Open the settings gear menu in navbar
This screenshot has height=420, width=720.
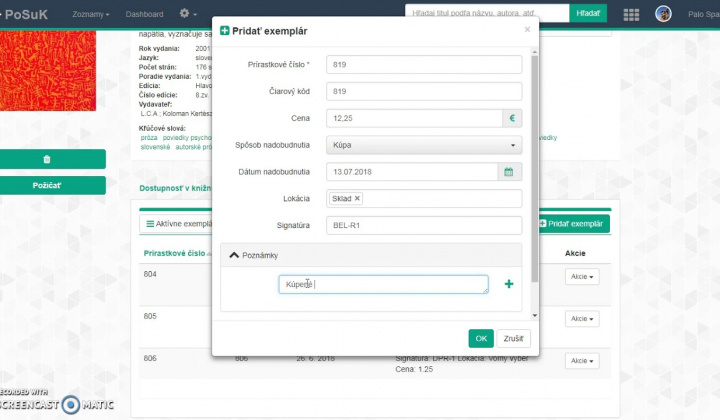click(x=187, y=14)
